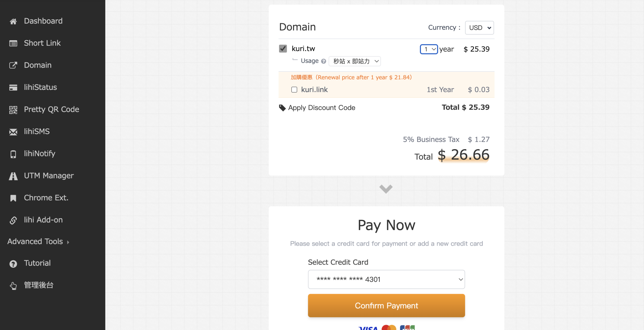Uncheck the kuri.tw domain checkbox
Image resolution: width=644 pixels, height=330 pixels.
click(x=283, y=49)
